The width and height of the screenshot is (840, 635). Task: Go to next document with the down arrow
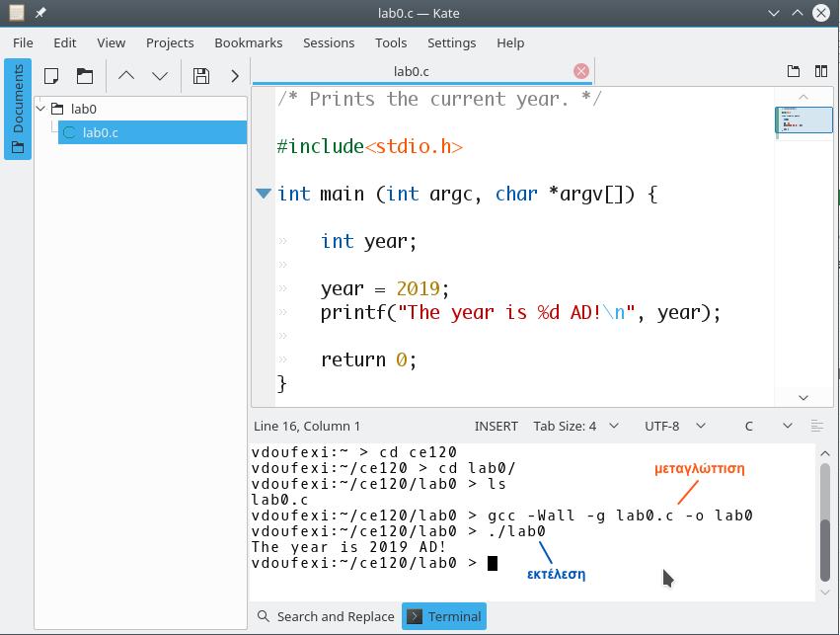(x=160, y=76)
